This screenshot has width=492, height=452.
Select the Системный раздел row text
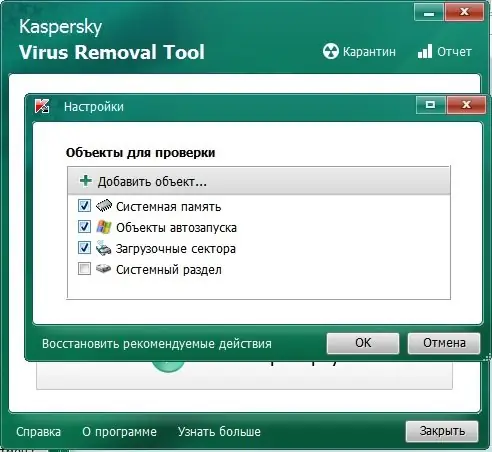(x=169, y=270)
